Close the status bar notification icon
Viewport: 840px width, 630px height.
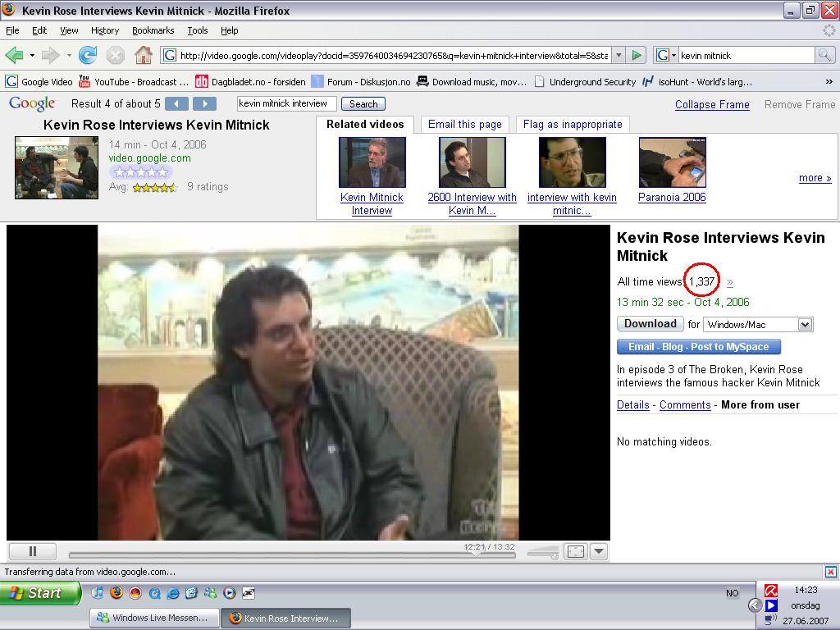(x=830, y=572)
